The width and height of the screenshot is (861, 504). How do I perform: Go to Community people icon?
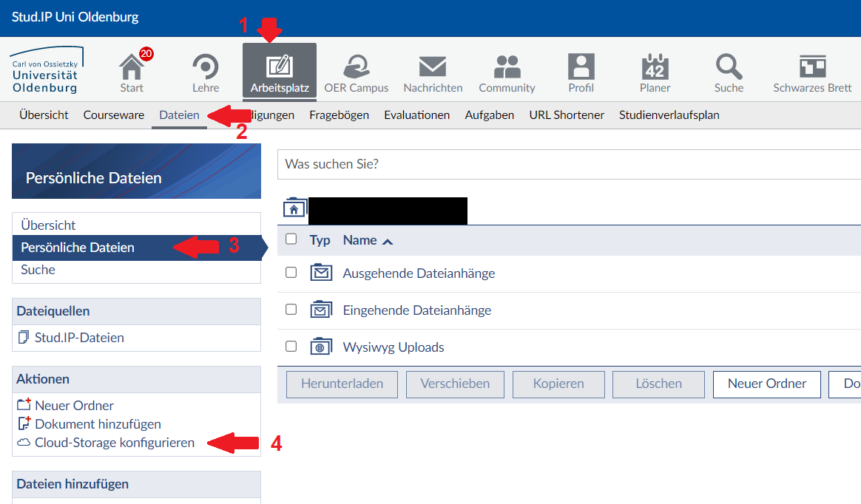point(507,68)
